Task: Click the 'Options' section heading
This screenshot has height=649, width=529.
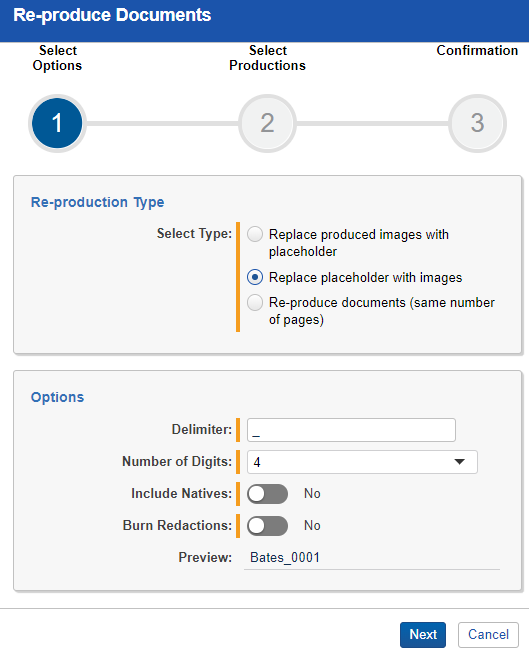Action: pyautogui.click(x=58, y=397)
